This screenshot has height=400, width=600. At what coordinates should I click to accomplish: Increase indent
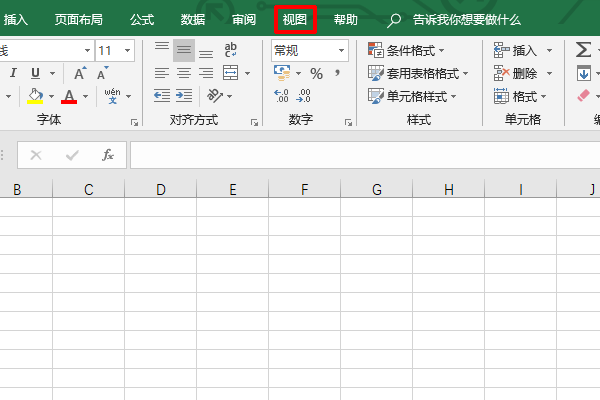pyautogui.click(x=184, y=96)
